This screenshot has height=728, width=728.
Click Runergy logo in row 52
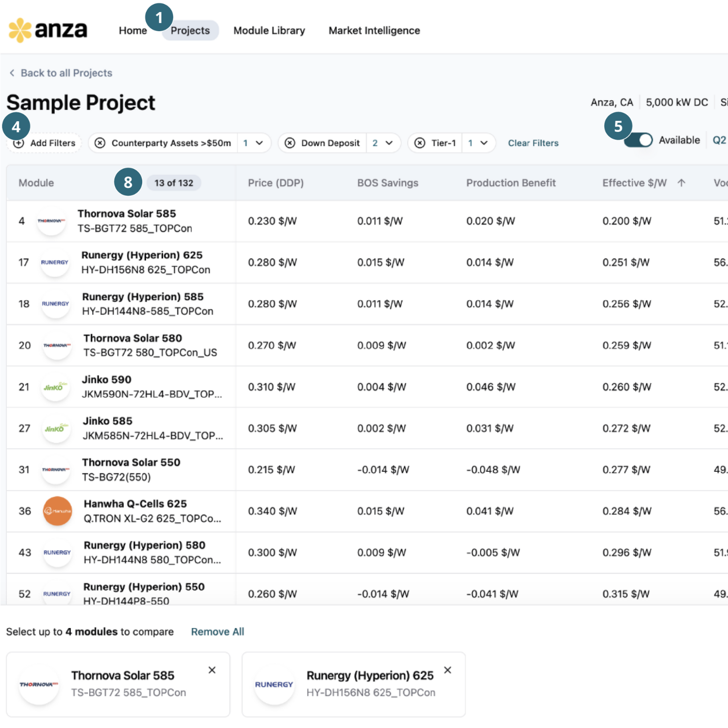pyautogui.click(x=57, y=594)
